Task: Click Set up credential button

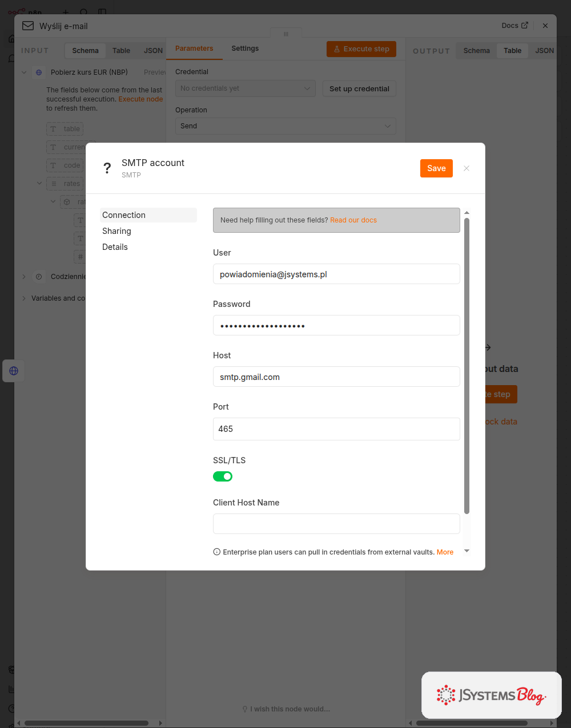Action: point(359,88)
